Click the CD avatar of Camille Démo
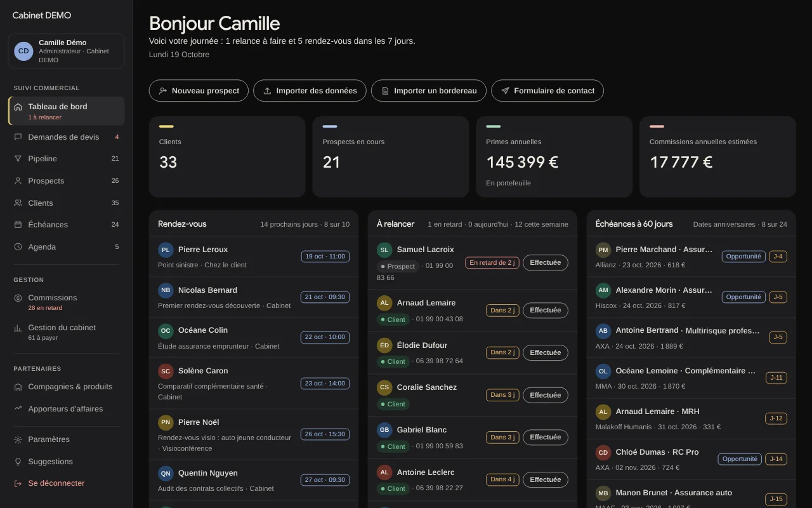The image size is (812, 508). 23,51
